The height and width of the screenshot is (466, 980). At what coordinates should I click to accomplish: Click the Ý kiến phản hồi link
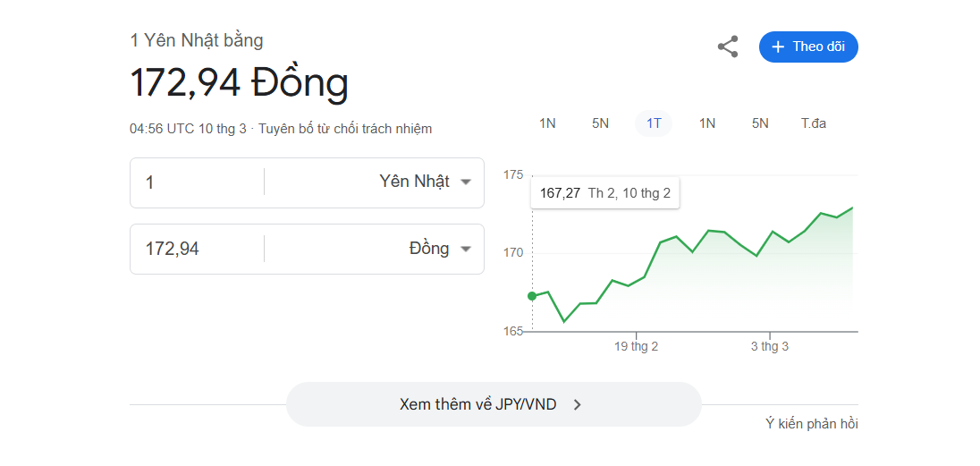pyautogui.click(x=811, y=424)
